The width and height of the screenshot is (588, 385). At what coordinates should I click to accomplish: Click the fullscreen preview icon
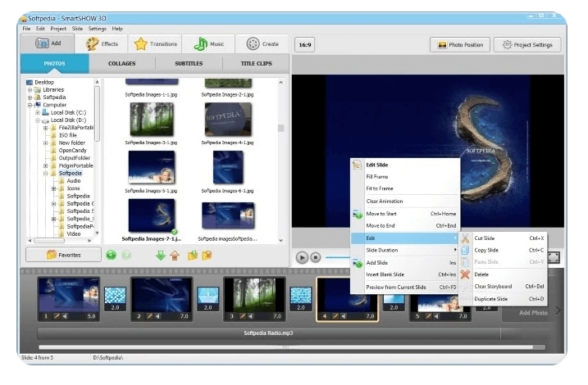pos(554,257)
